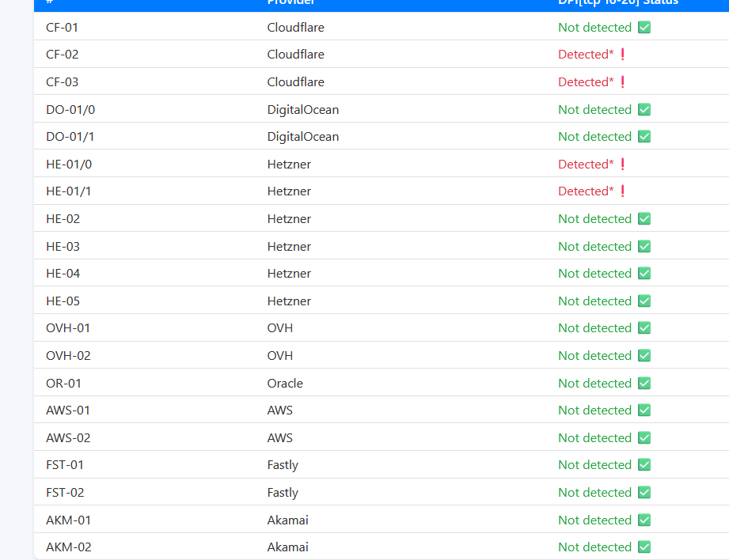
Task: Click the green checkmark in AKM-02 row
Action: coord(644,547)
